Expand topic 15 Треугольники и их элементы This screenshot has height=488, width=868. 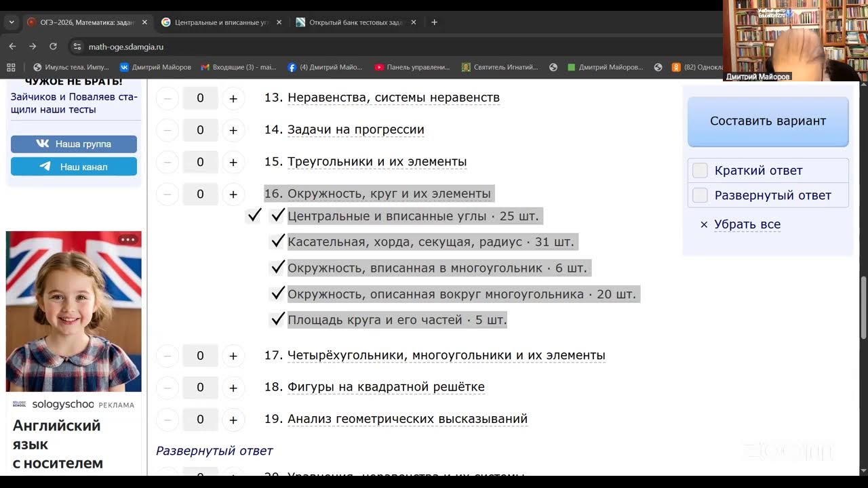tap(377, 162)
